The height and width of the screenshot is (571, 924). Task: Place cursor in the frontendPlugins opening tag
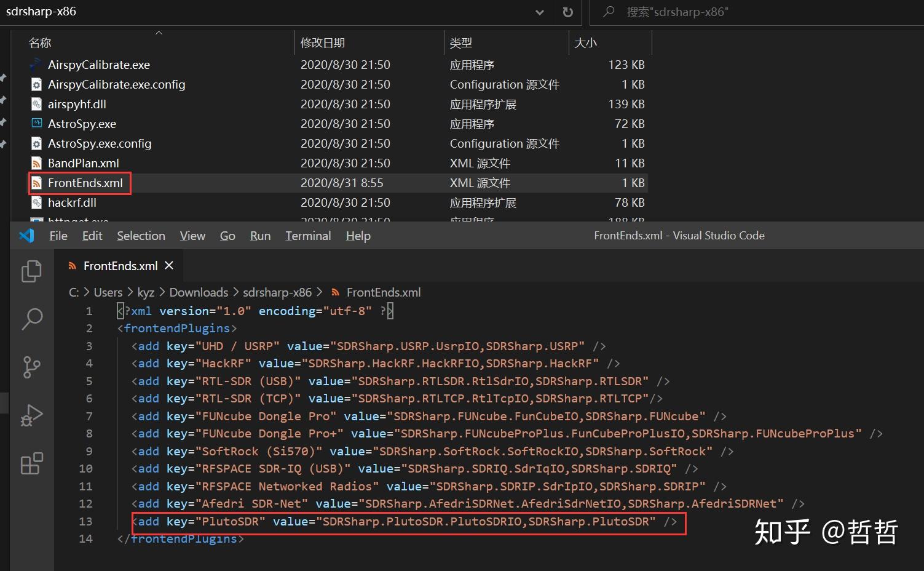click(x=177, y=328)
